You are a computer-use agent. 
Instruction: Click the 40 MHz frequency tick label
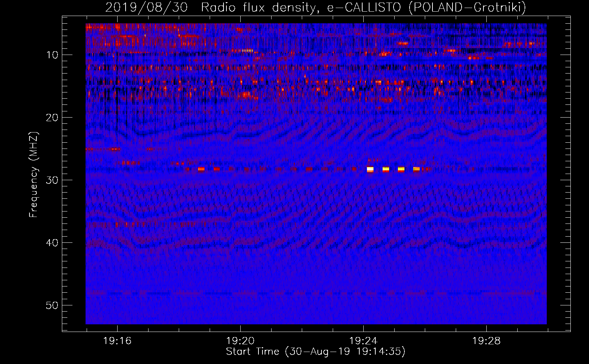tap(52, 243)
